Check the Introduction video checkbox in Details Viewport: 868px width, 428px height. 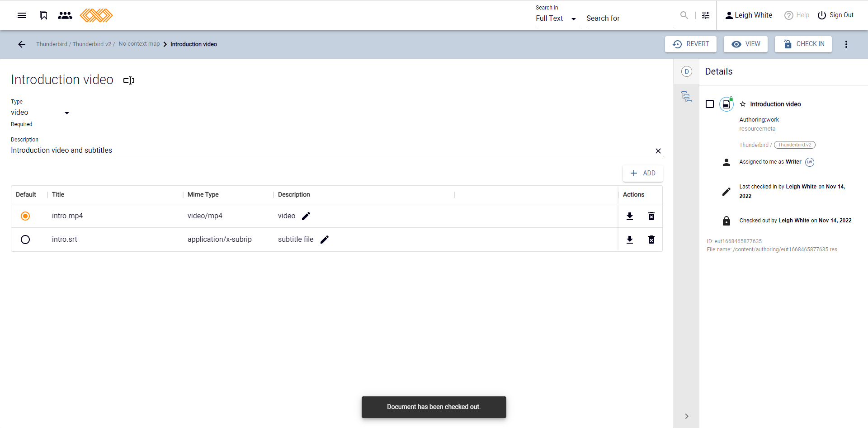pos(710,104)
